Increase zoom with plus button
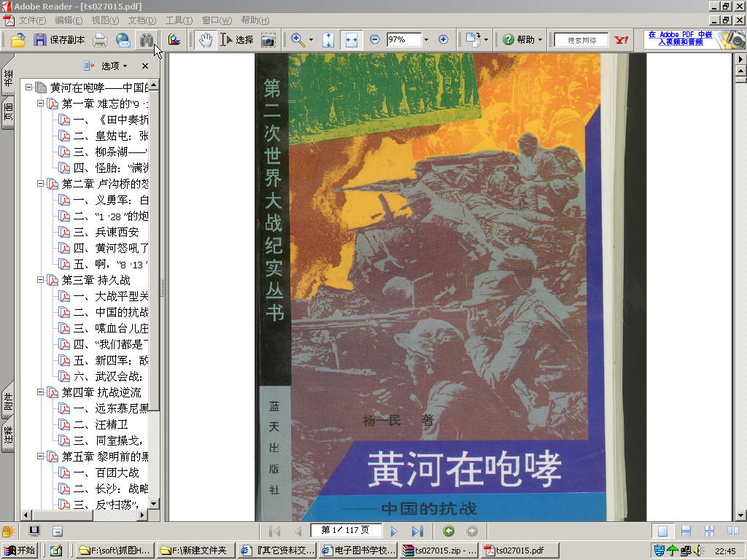This screenshot has width=747, height=560. tap(443, 39)
